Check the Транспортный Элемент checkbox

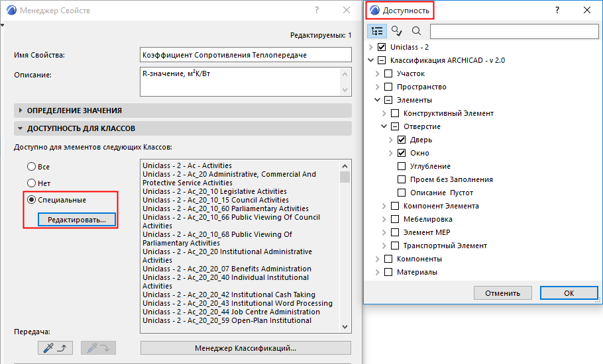point(395,246)
